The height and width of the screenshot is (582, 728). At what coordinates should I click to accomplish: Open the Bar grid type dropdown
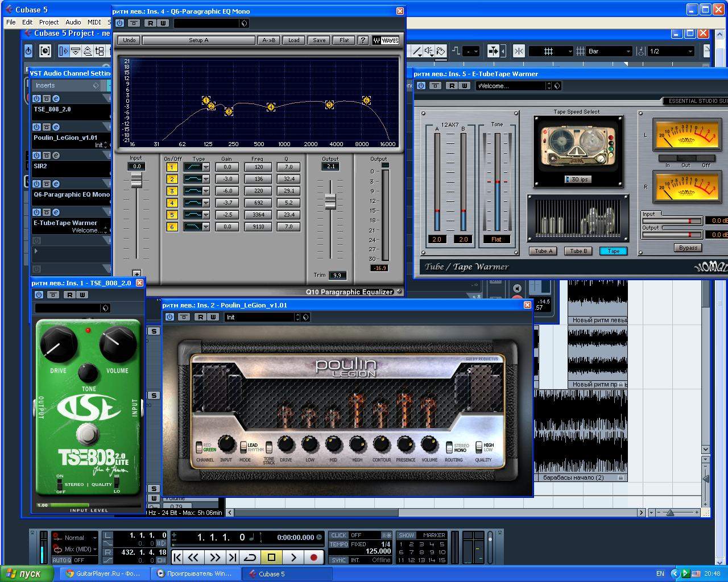[609, 51]
